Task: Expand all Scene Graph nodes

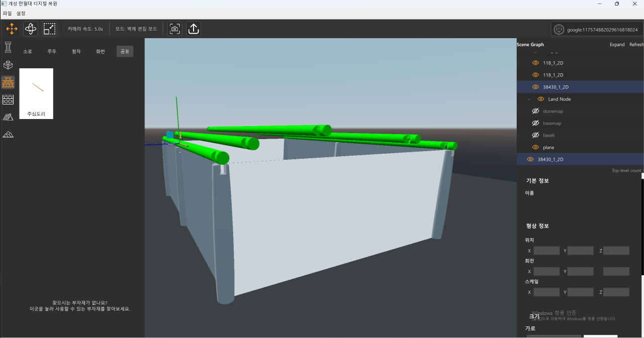Action: 617,45
